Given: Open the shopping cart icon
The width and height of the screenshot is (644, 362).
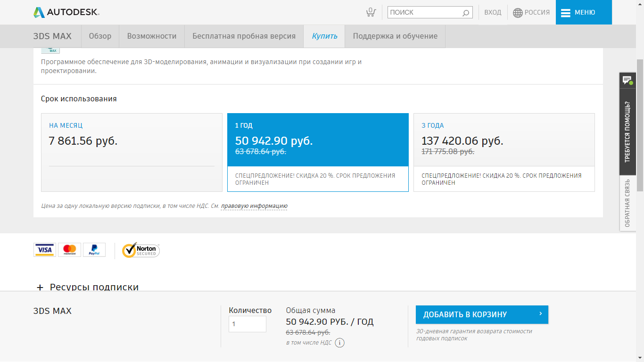Looking at the screenshot, I should click(371, 12).
